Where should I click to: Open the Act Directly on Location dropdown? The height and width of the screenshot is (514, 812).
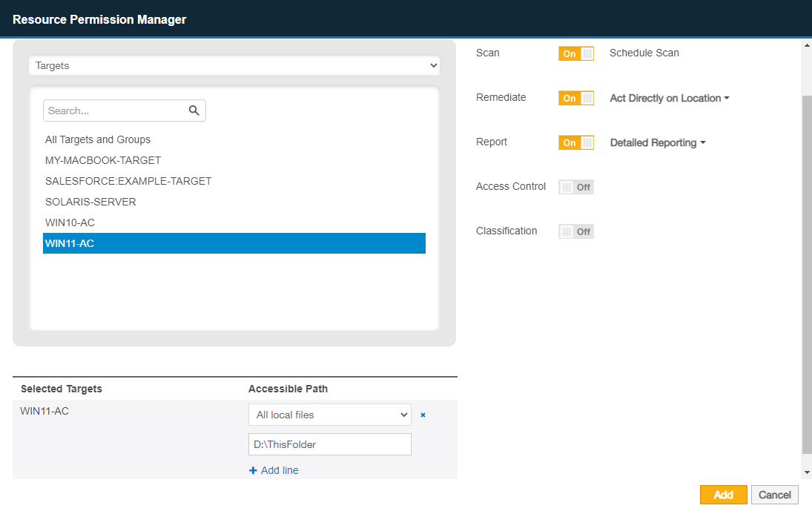669,97
